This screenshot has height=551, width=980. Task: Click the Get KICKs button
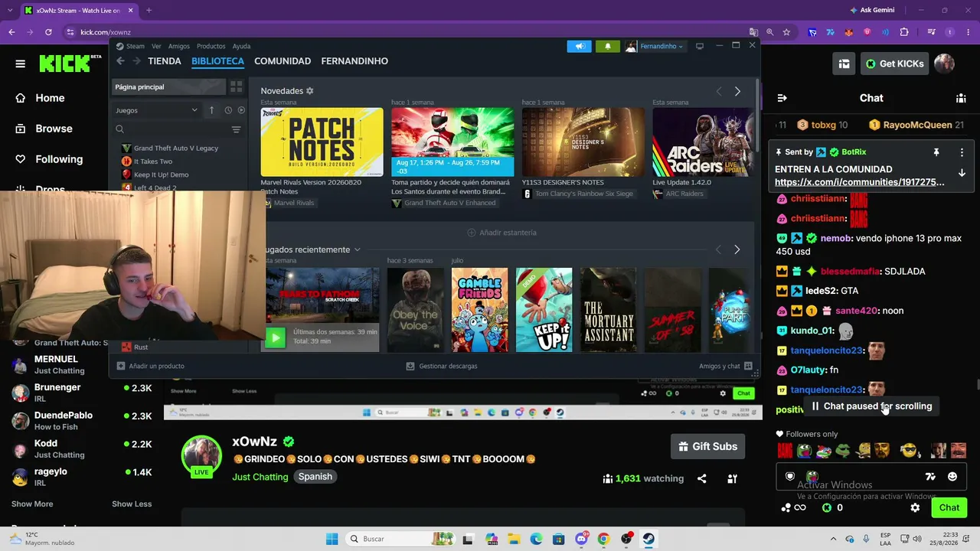pos(893,64)
